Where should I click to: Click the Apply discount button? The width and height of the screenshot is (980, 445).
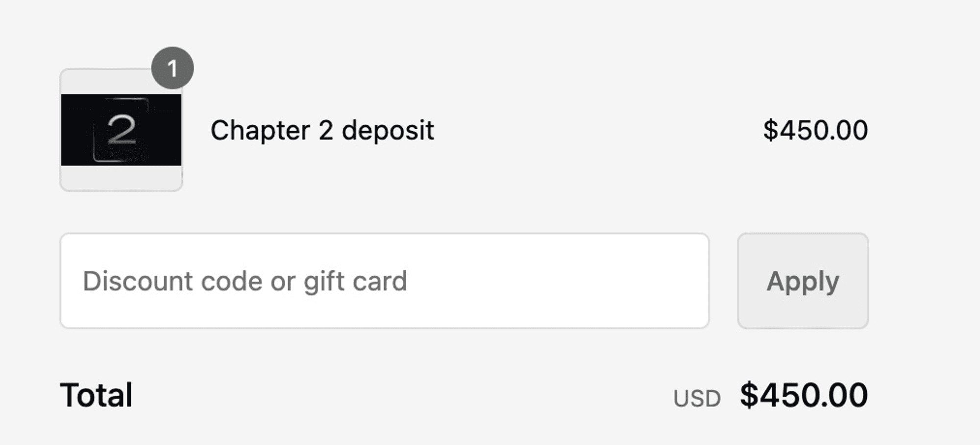(x=803, y=281)
